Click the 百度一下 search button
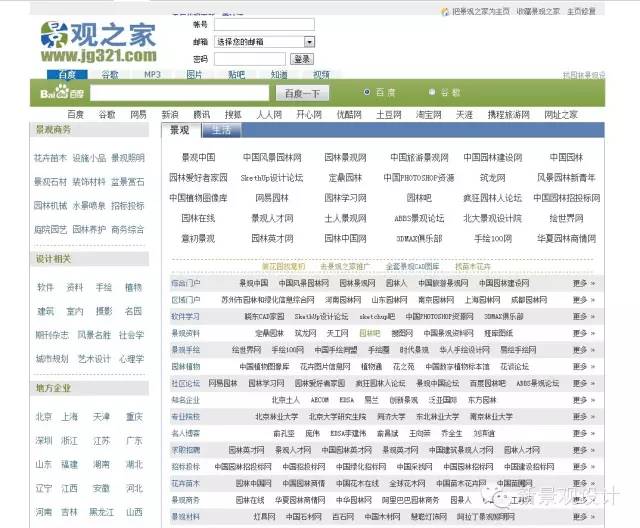The image size is (640, 528). tap(302, 93)
